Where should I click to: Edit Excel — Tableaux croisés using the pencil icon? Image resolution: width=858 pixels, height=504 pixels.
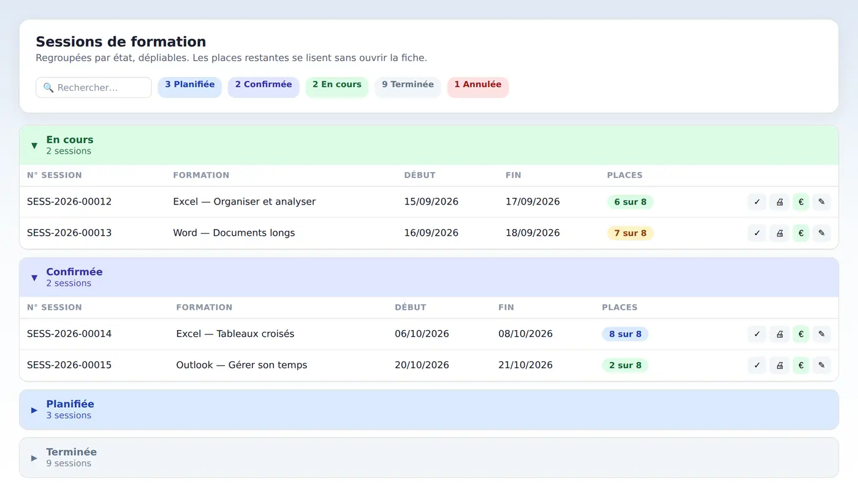coord(822,334)
